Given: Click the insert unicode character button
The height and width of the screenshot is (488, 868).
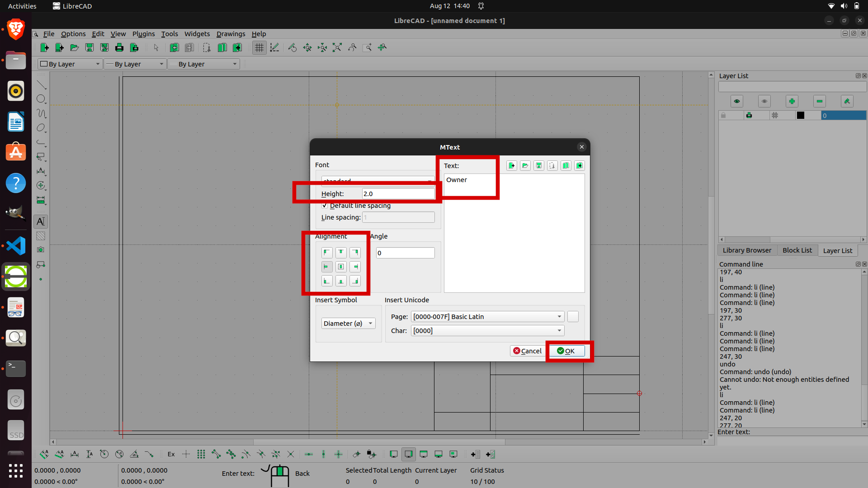Looking at the screenshot, I should tap(573, 317).
